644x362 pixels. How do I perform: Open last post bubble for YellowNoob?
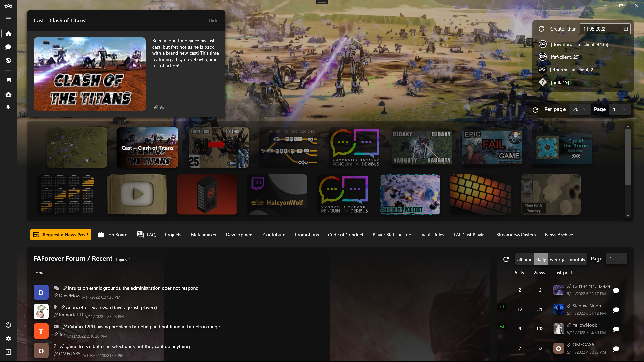(x=616, y=329)
